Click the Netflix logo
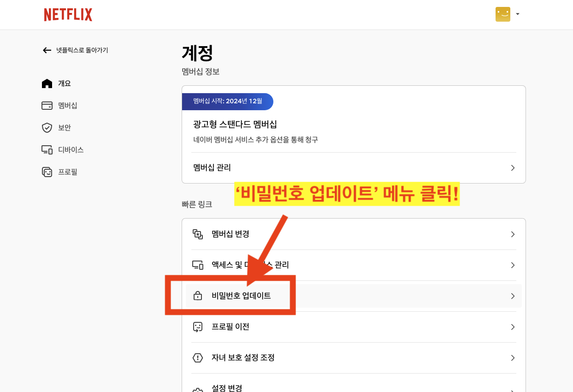Image resolution: width=573 pixels, height=392 pixels. (x=68, y=14)
